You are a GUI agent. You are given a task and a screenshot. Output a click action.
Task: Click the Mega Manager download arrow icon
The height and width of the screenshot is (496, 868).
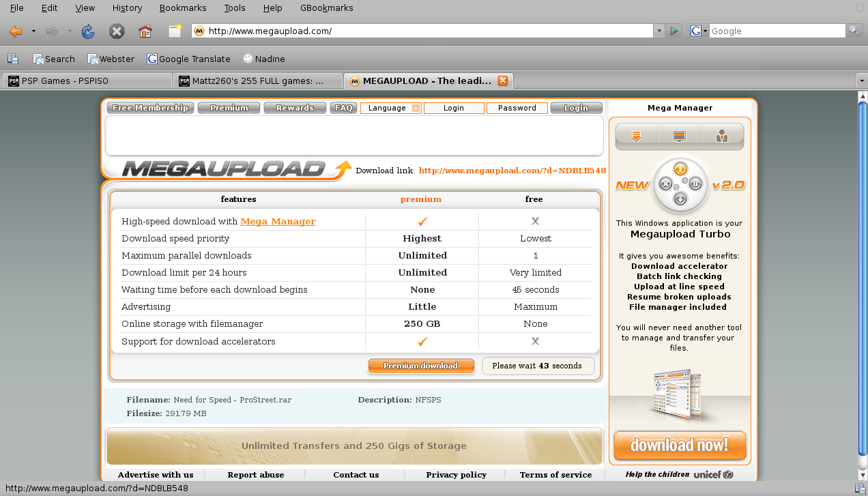click(637, 136)
